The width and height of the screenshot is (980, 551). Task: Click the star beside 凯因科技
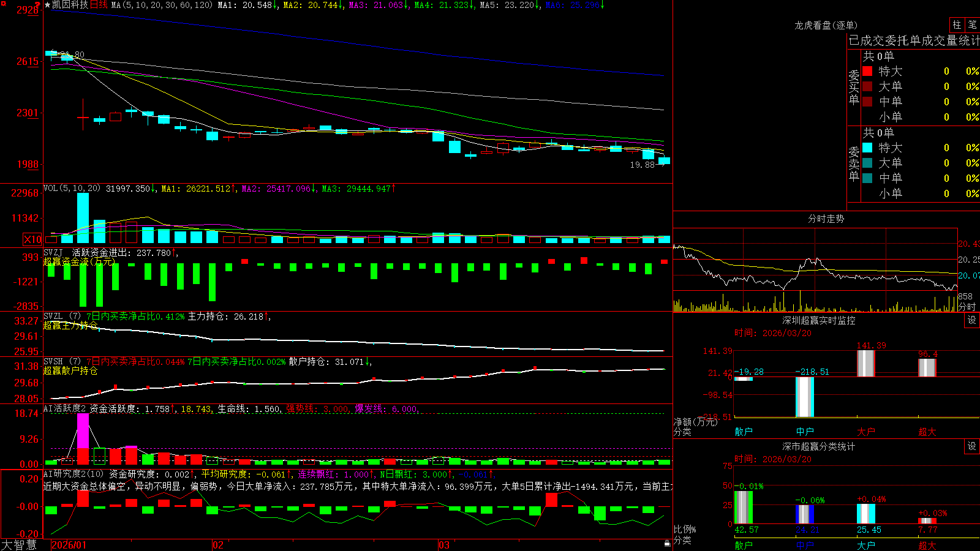(x=47, y=5)
